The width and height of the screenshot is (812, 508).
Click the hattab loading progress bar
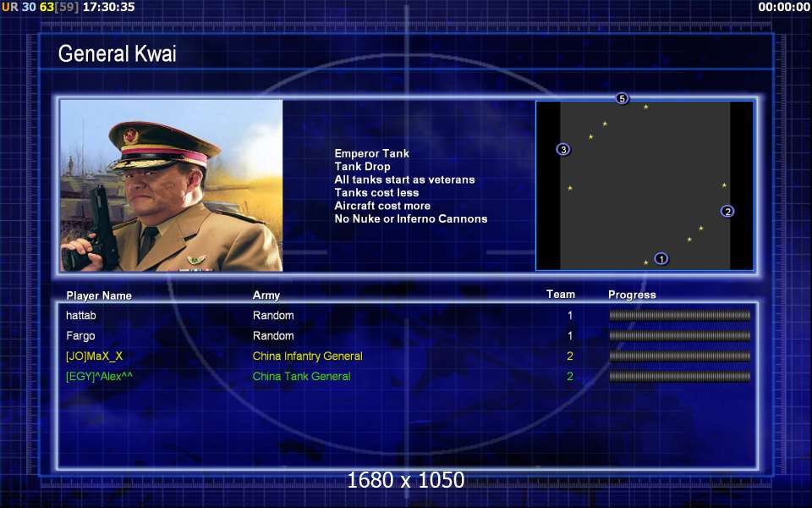coord(679,315)
